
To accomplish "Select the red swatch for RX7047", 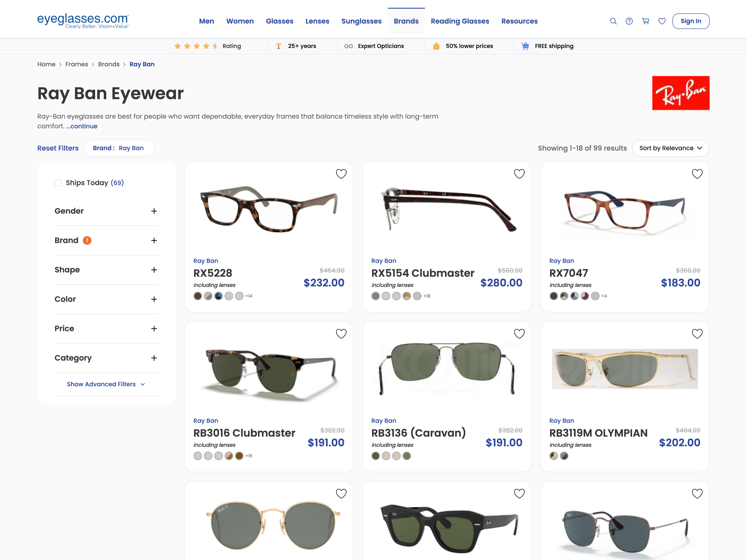I will click(585, 296).
